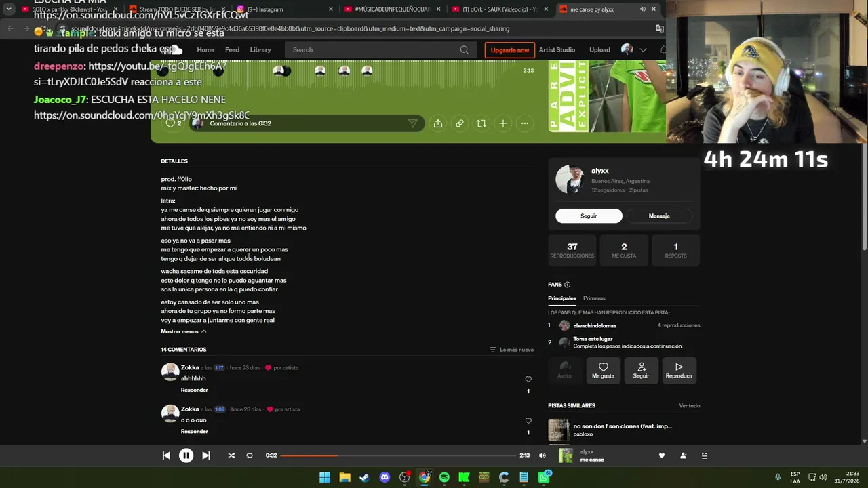Like Zokka's 'o o o ouo' comment
Screen dimensions: 868x488
pyautogui.click(x=528, y=421)
